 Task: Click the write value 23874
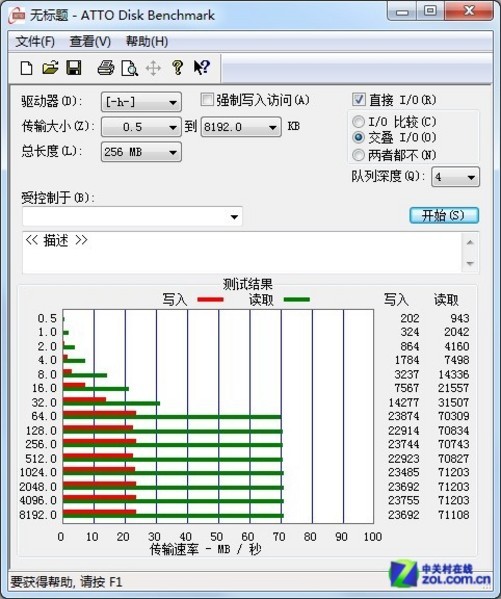(404, 416)
